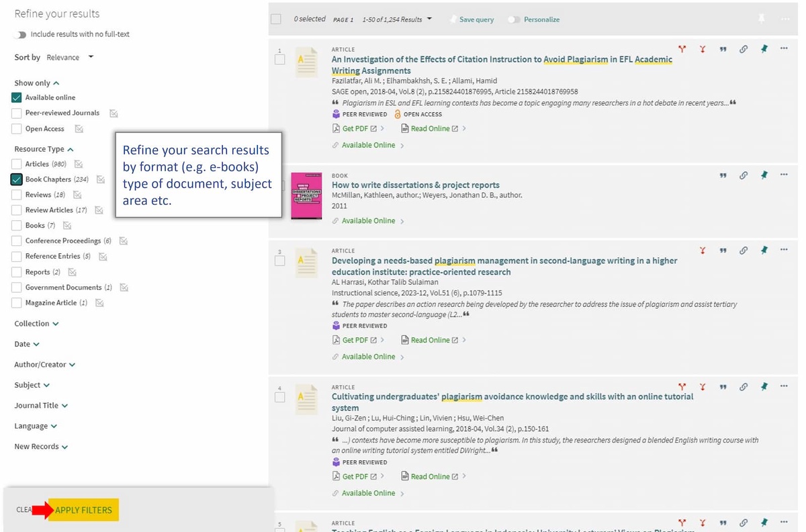Click the book cover thumbnail for result two
The height and width of the screenshot is (532, 806).
click(306, 195)
